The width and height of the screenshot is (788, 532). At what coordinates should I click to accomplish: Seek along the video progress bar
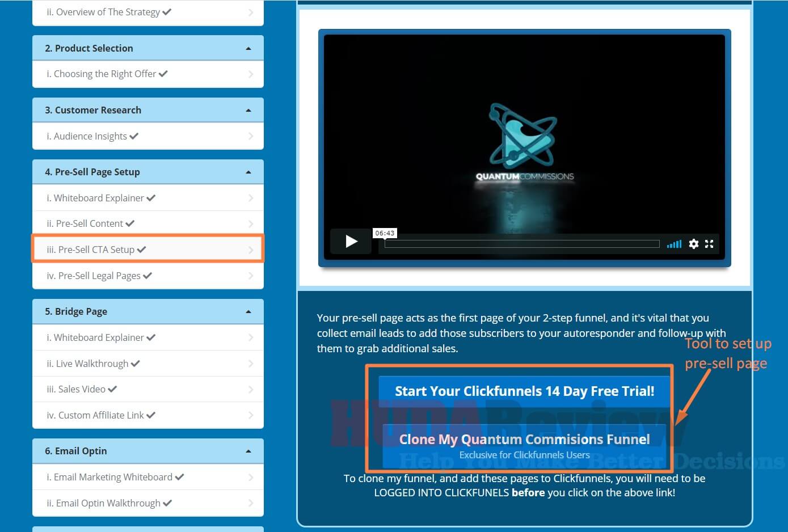coord(522,244)
